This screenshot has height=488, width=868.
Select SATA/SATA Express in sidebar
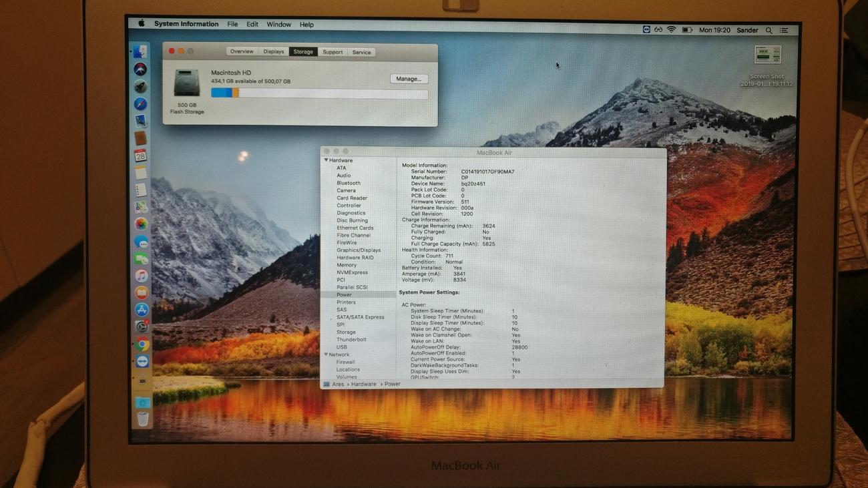[361, 317]
